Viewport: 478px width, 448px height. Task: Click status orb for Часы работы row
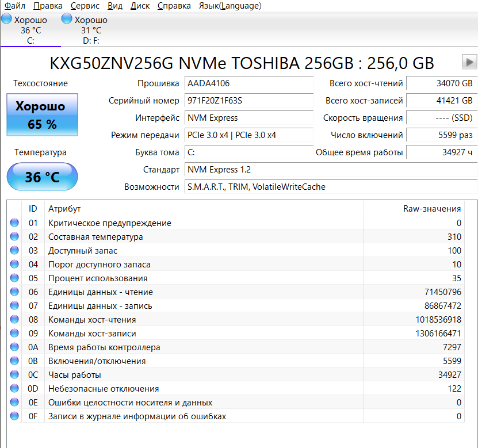(14, 375)
